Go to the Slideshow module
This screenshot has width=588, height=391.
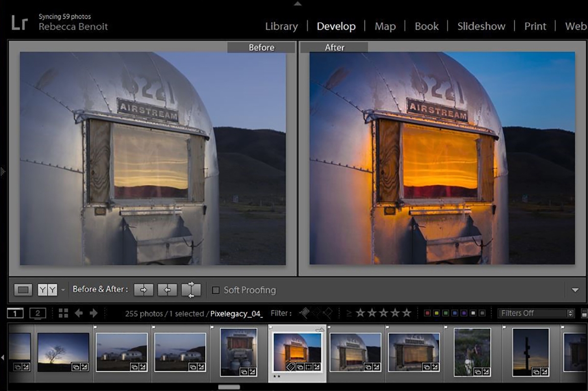pos(481,26)
